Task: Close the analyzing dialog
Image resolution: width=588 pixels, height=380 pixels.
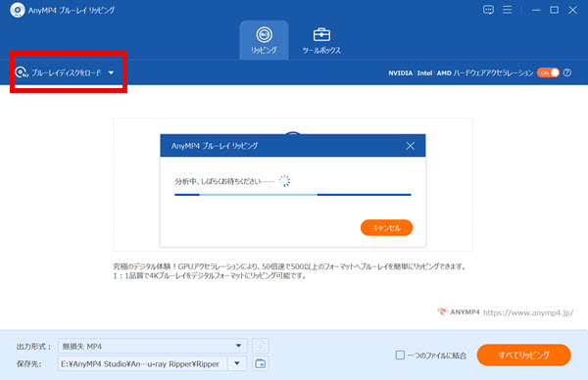Action: [x=411, y=146]
